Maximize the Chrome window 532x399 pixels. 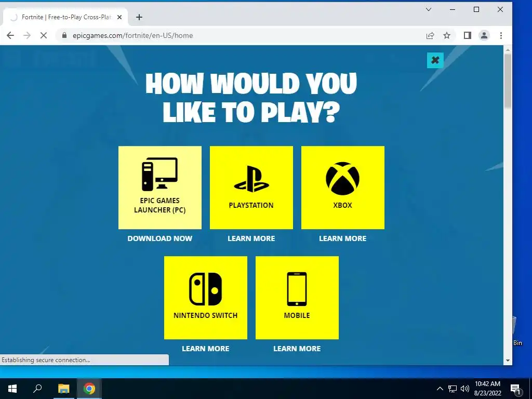[x=476, y=9]
